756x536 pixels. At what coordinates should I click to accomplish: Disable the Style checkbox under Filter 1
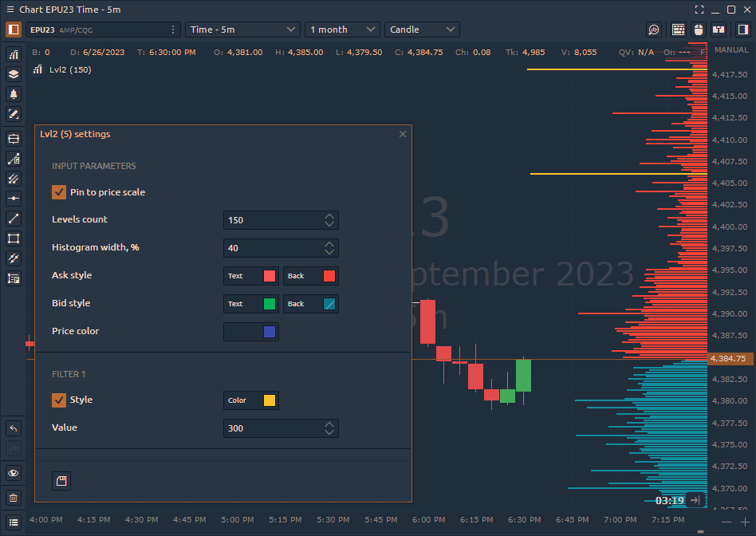[x=58, y=400]
